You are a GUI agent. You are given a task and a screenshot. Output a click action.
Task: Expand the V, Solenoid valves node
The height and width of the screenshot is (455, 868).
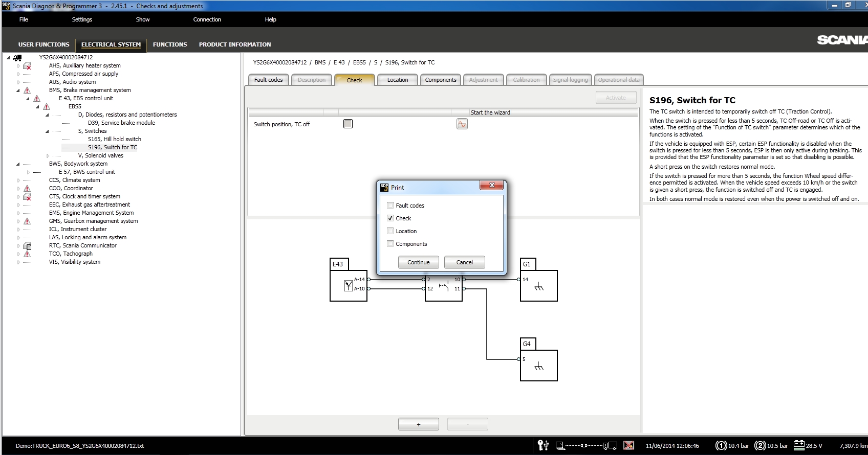48,156
